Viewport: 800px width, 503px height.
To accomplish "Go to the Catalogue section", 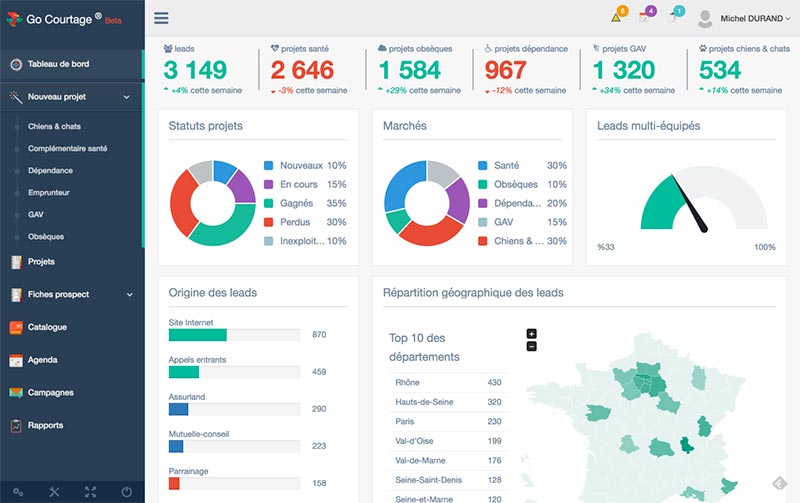I will (x=47, y=327).
